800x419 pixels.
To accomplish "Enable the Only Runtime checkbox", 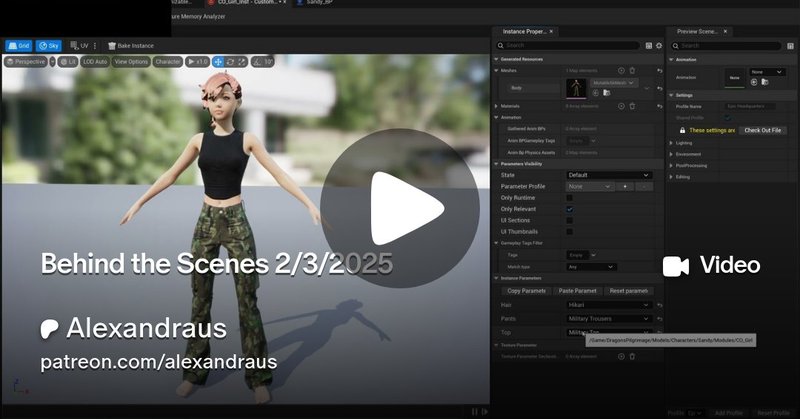I will pyautogui.click(x=569, y=198).
